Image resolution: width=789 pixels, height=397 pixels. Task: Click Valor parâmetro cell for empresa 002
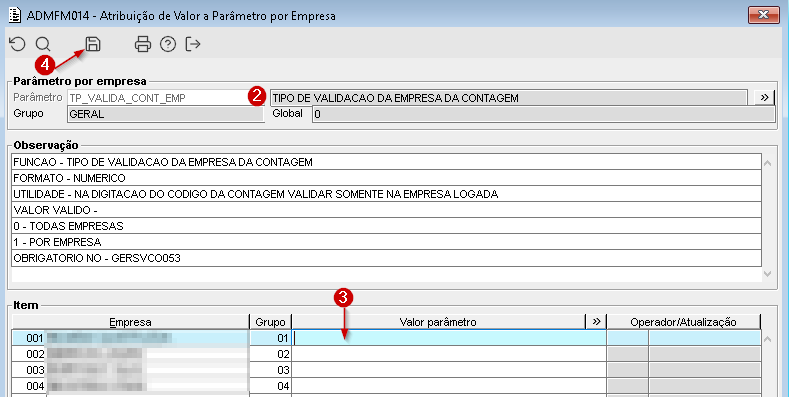[x=449, y=354]
